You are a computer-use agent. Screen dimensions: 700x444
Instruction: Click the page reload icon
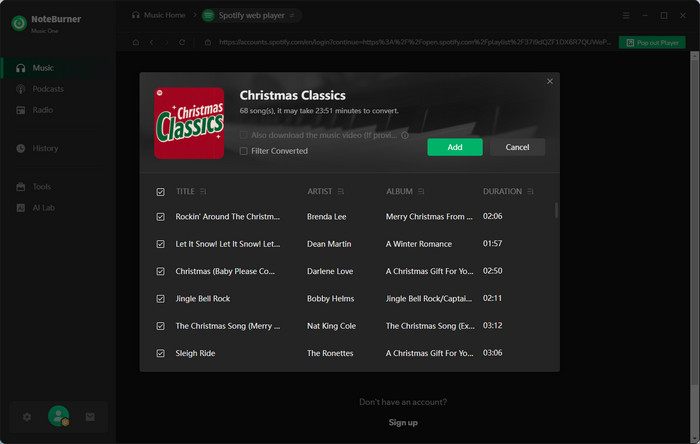tap(182, 42)
